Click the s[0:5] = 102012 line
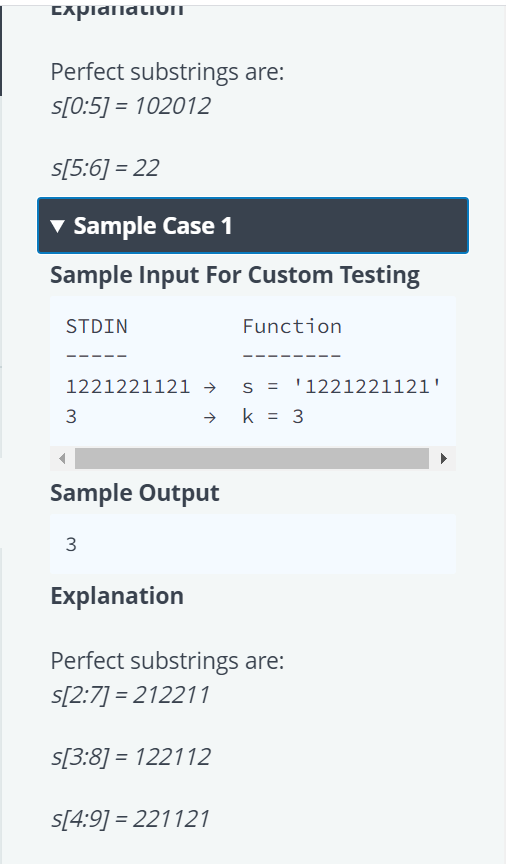The image size is (506, 864). pyautogui.click(x=131, y=106)
